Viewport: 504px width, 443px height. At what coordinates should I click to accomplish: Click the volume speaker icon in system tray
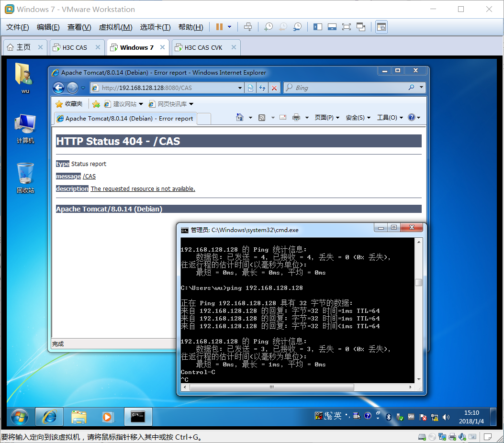pos(446,417)
